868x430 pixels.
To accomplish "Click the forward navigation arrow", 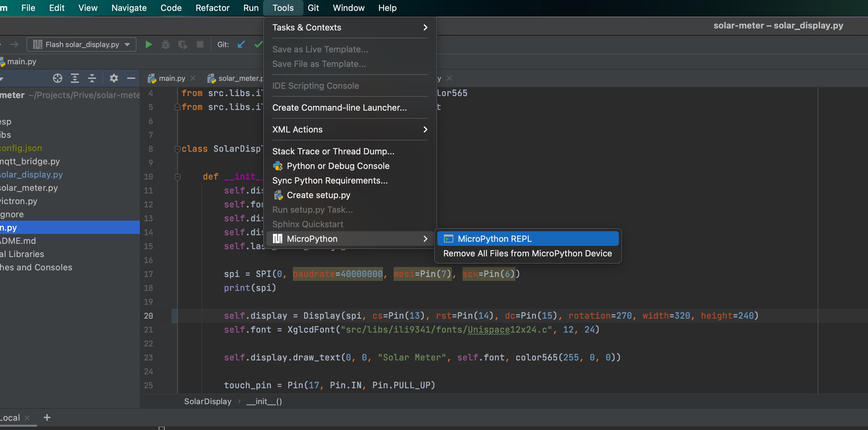I will pos(14,44).
